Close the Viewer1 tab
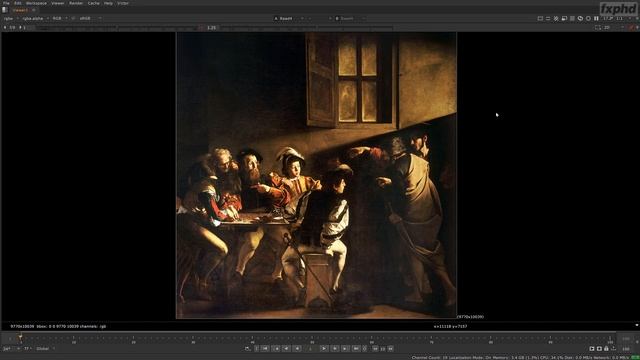The height and width of the screenshot is (360, 640). coord(34,10)
